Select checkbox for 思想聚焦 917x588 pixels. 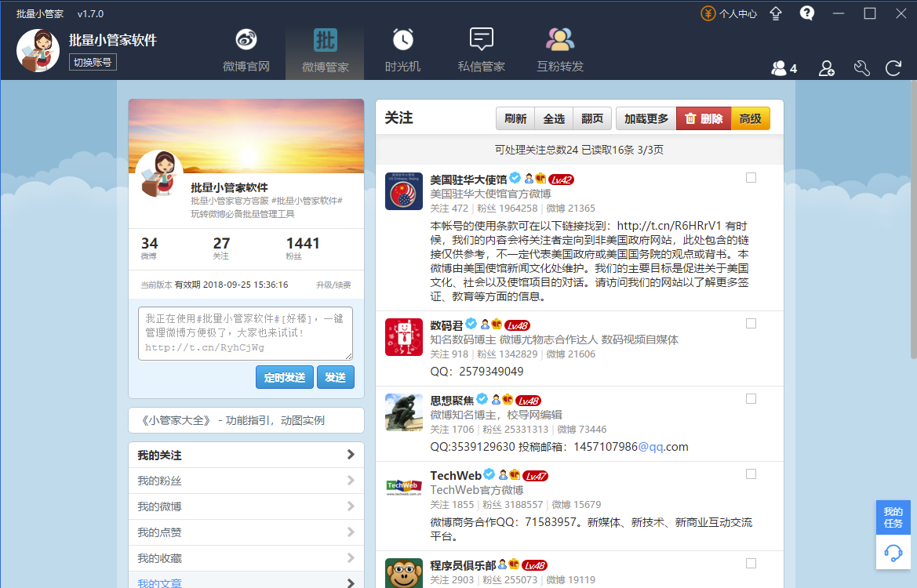coord(751,398)
